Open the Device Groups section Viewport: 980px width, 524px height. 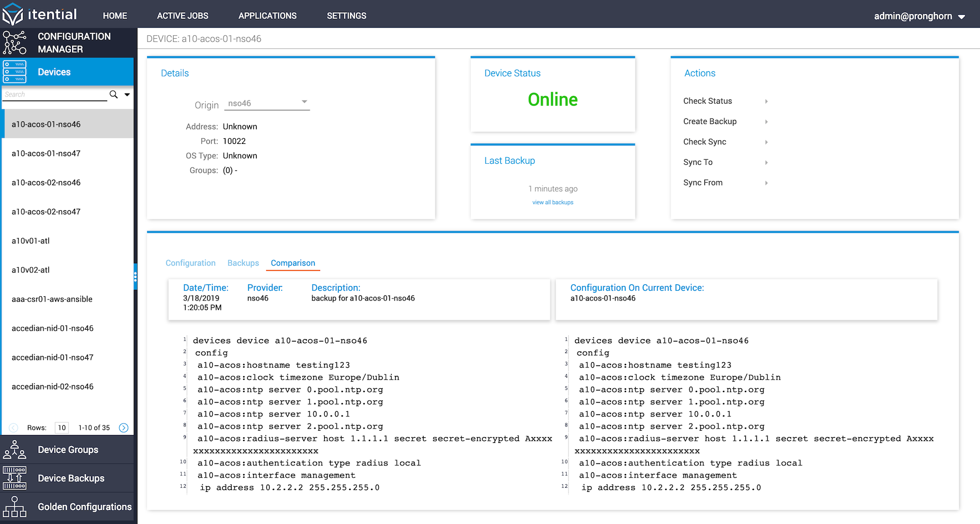tap(68, 450)
